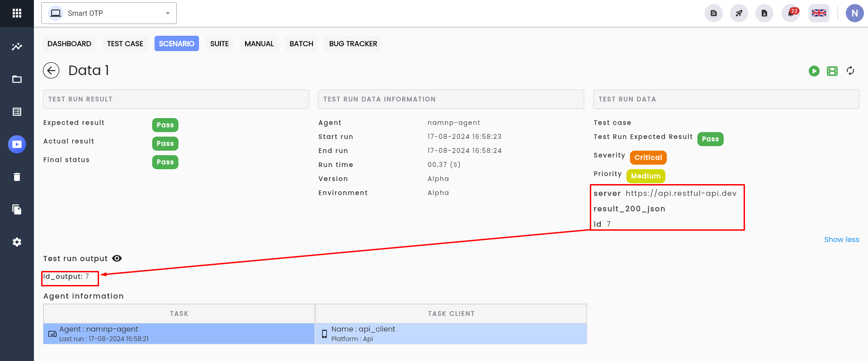The image size is (868, 361).
Task: Select the Agent namnp-agent task row
Action: [179, 333]
